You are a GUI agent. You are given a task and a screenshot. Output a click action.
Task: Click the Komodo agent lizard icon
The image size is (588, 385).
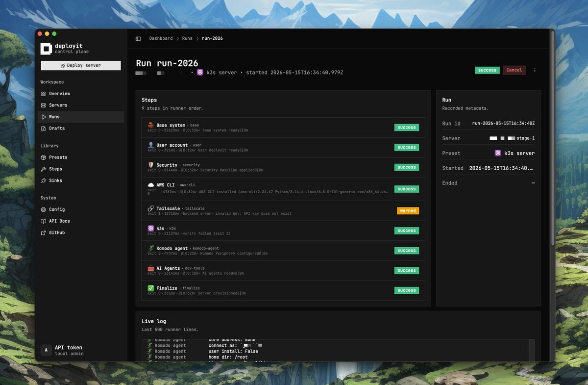tap(151, 249)
